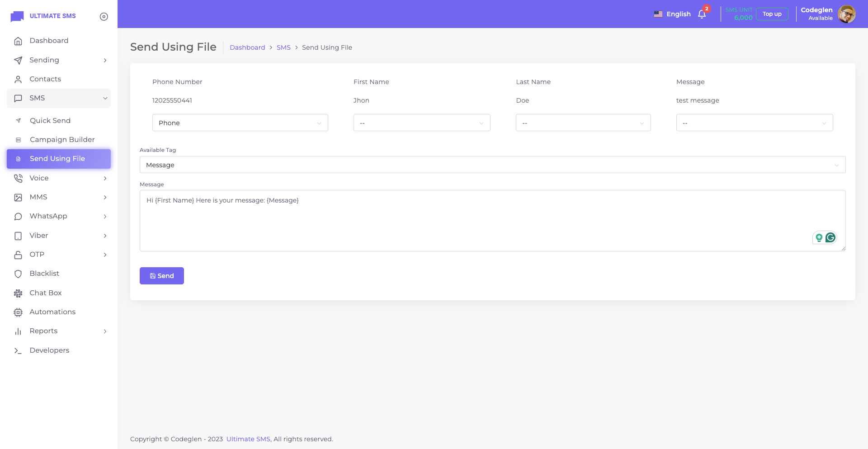Click the Codeglen username
Screen dimensions: 868x449
click(816, 10)
